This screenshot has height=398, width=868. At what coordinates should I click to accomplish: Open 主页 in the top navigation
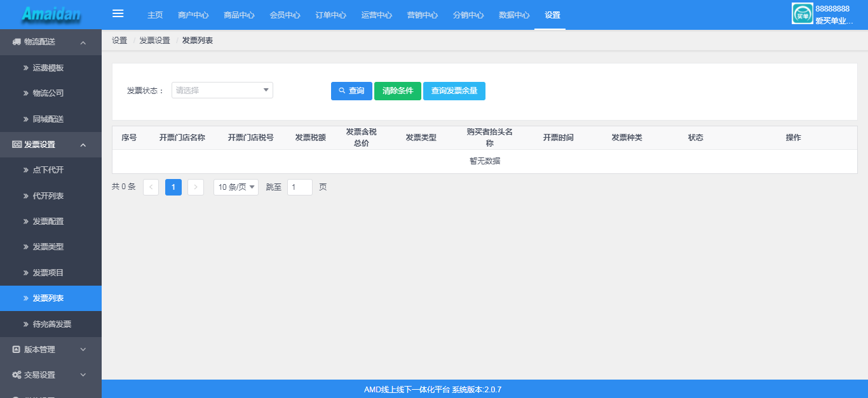pos(155,15)
